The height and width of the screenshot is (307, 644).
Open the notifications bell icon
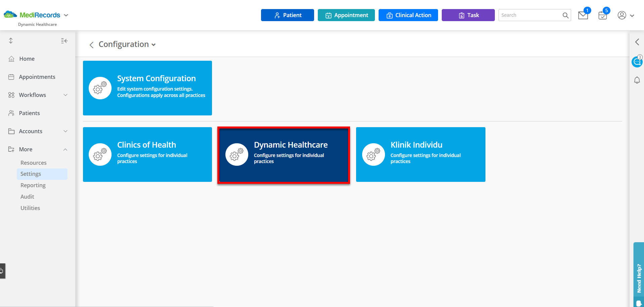(637, 80)
